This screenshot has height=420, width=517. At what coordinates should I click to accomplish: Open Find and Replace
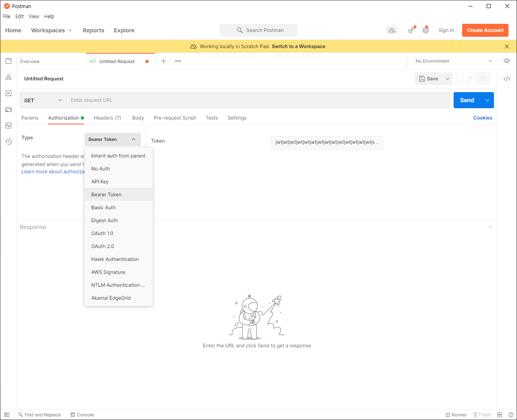coord(39,415)
